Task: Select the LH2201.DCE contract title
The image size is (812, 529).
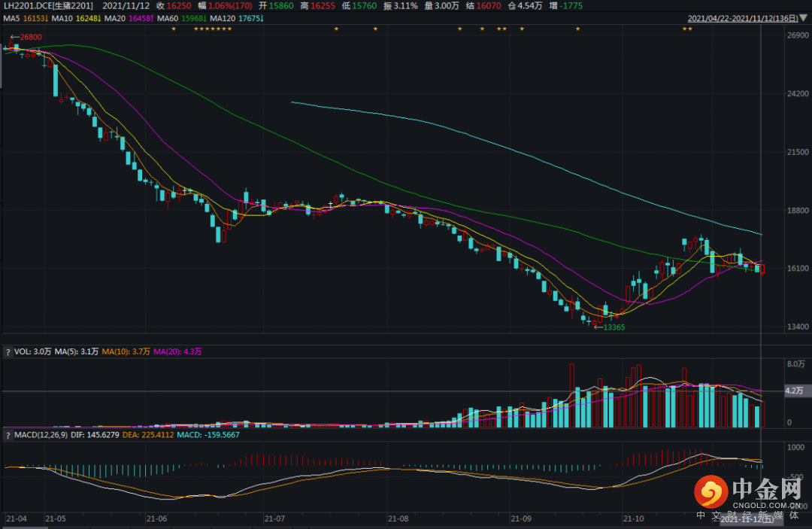Action: click(x=48, y=5)
